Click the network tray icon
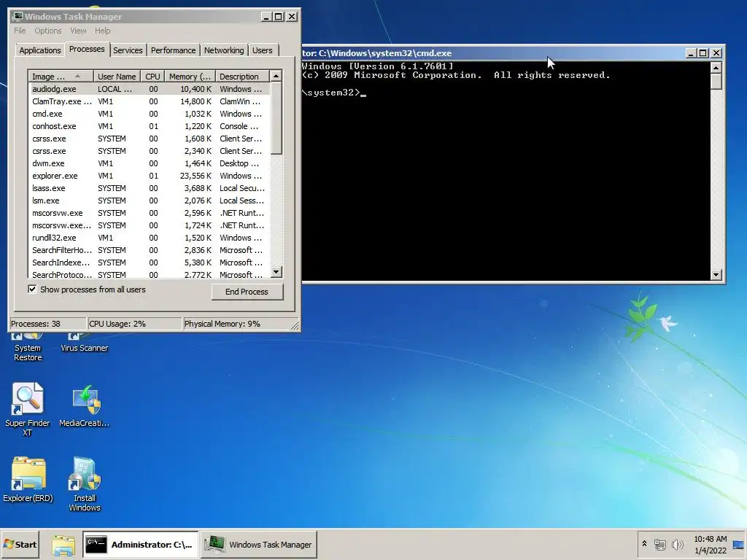The height and width of the screenshot is (560, 747). 659,544
